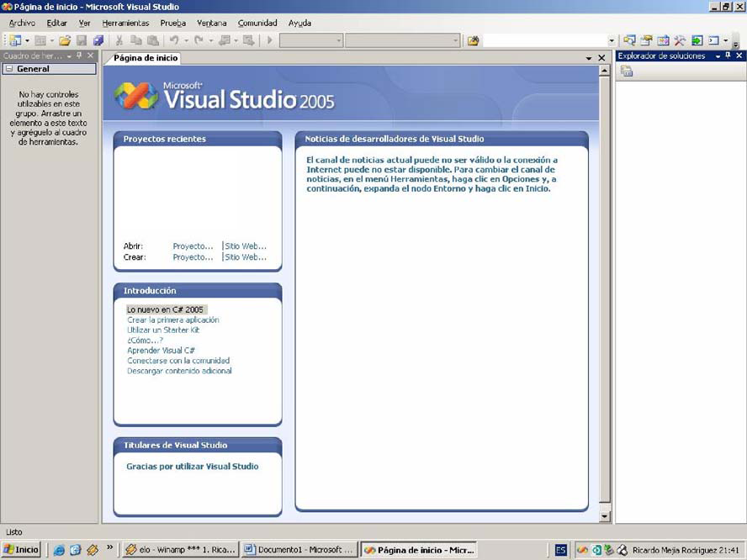This screenshot has height=560, width=747.
Task: Toggle auto-hide pin on Explorador de soluciones
Action: click(728, 55)
